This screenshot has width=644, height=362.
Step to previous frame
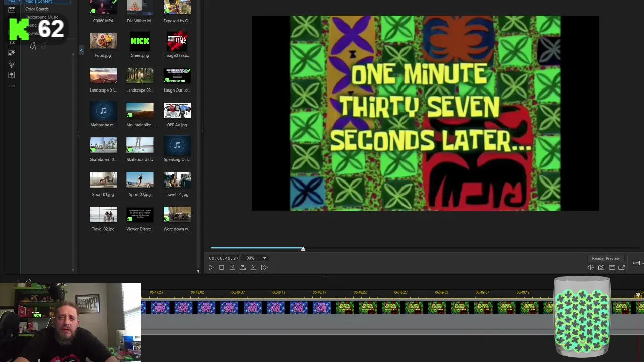pyautogui.click(x=232, y=267)
